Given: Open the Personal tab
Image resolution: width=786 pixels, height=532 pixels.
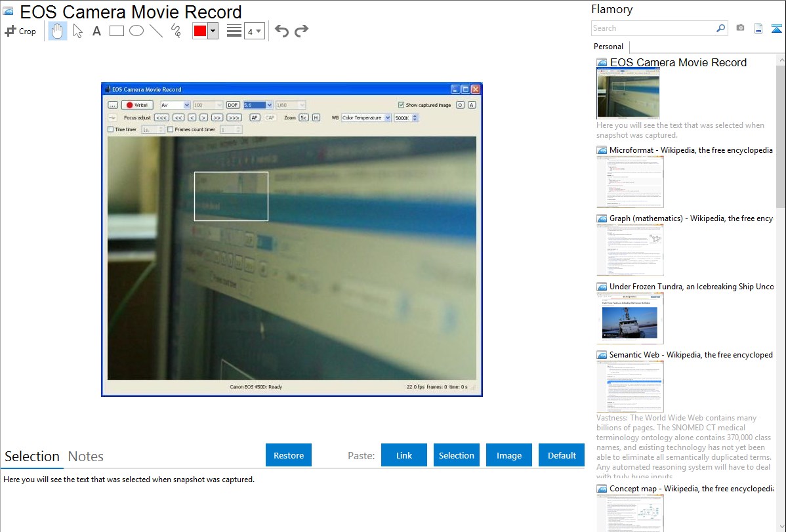Looking at the screenshot, I should (608, 47).
